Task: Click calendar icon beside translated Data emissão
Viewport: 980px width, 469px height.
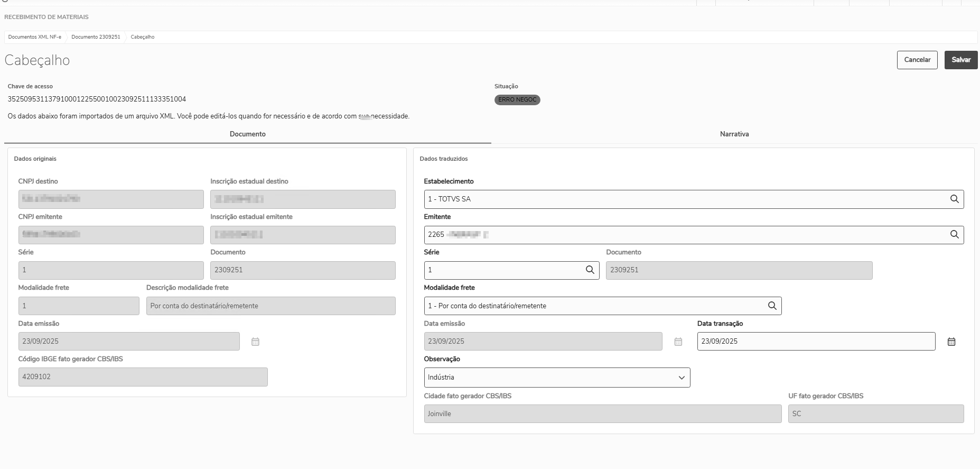Action: click(678, 342)
